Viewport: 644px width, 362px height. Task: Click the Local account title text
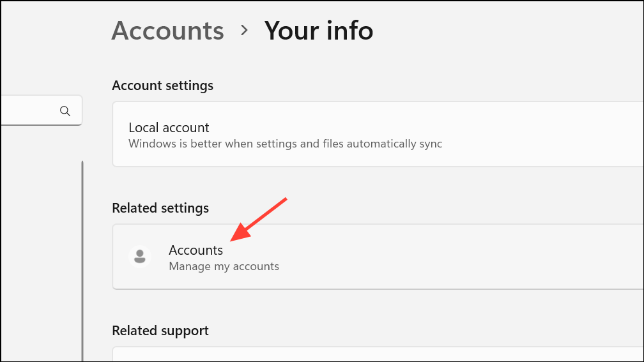coord(169,128)
